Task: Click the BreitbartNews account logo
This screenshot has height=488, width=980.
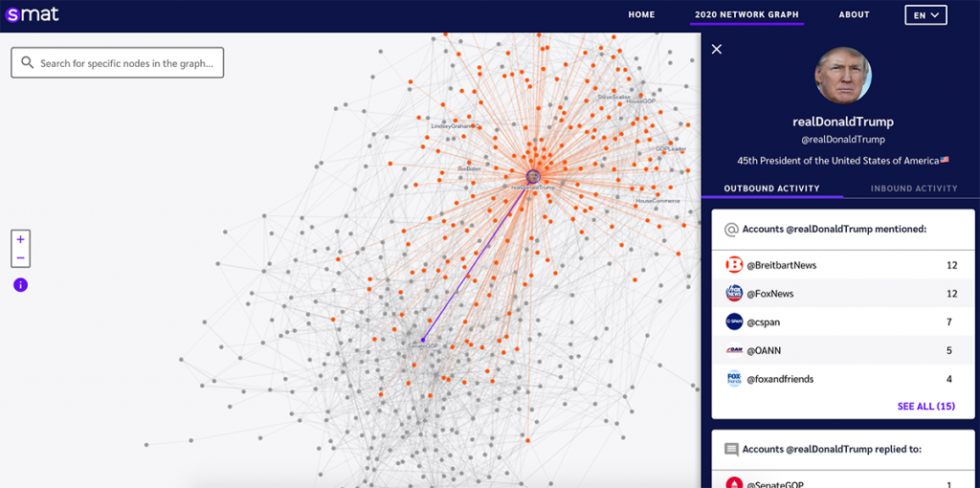Action: tap(734, 265)
